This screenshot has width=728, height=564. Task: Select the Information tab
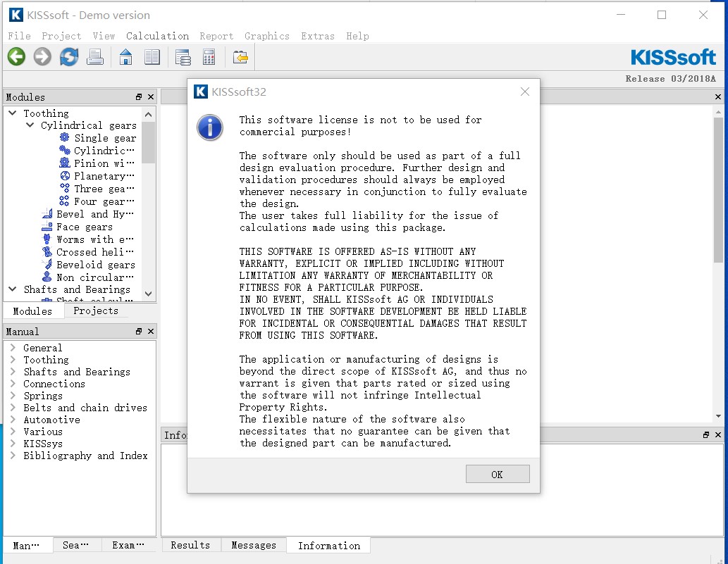(x=328, y=546)
